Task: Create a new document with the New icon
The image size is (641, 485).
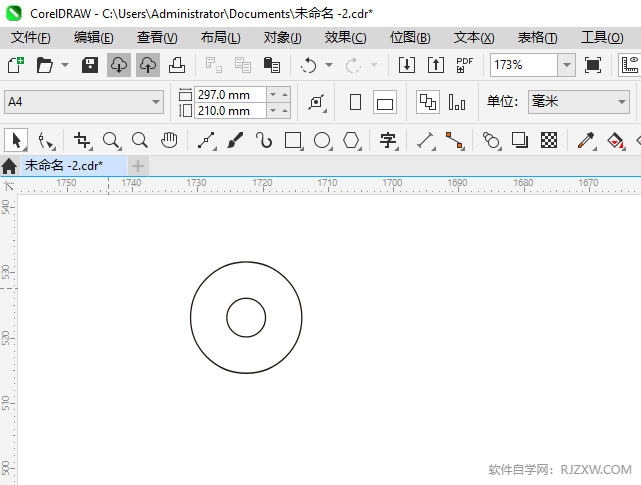Action: click(x=16, y=65)
